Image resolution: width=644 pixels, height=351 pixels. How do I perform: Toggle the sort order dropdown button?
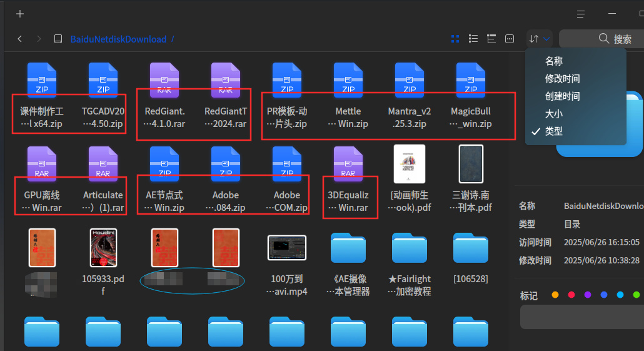539,39
